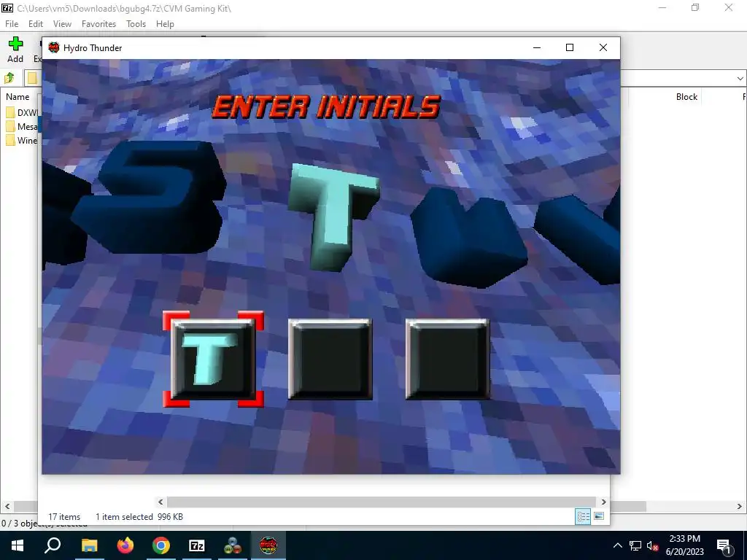The height and width of the screenshot is (560, 747).
Task: Choose the letter U in carousel
Action: coord(469,237)
